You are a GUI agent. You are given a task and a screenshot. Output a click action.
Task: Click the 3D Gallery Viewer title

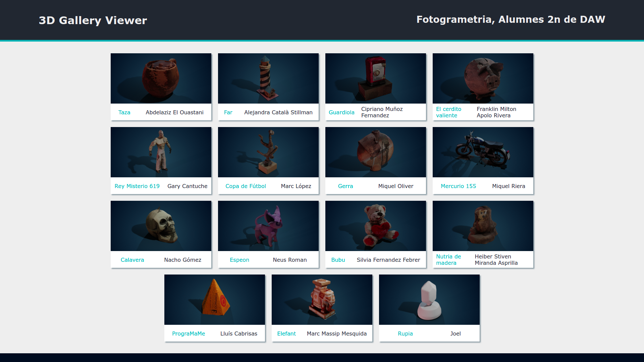[x=93, y=20]
